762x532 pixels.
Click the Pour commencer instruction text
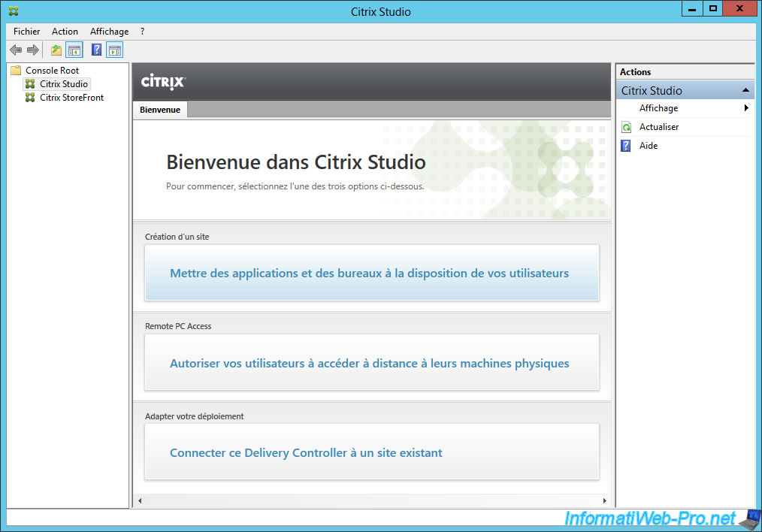tap(295, 186)
